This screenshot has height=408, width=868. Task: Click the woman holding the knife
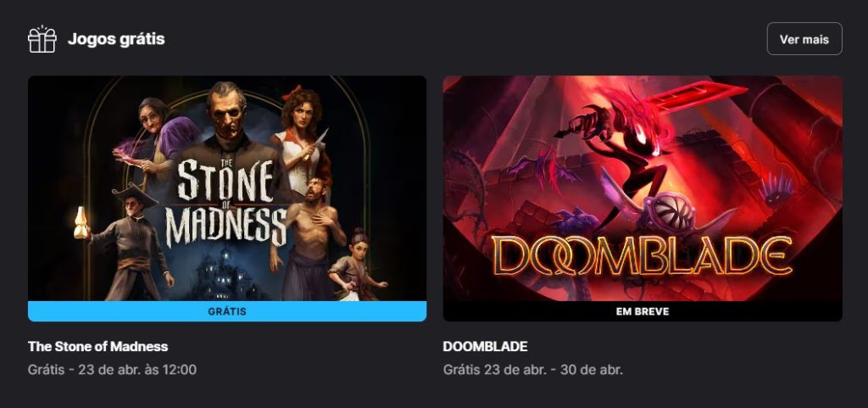coord(303,138)
